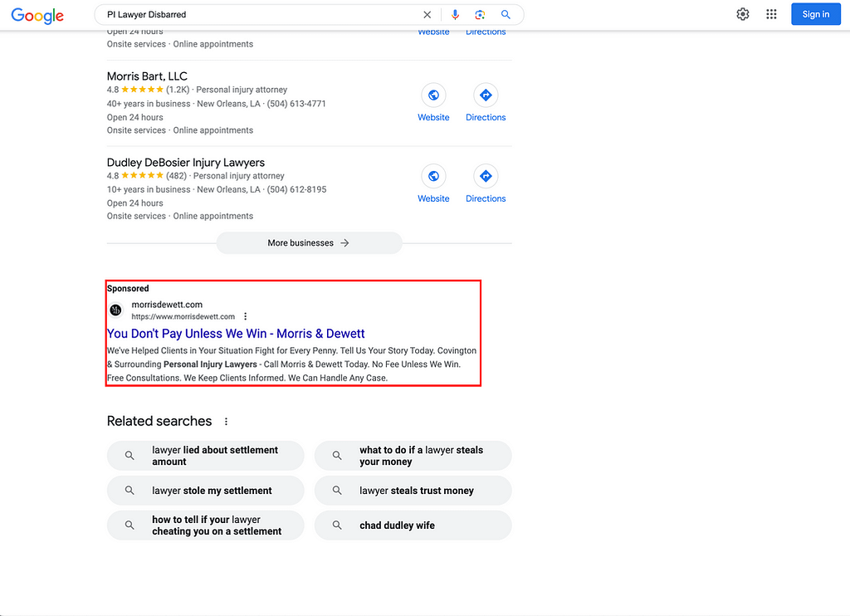The image size is (850, 616).
Task: Click the Sign in button
Action: coord(816,14)
